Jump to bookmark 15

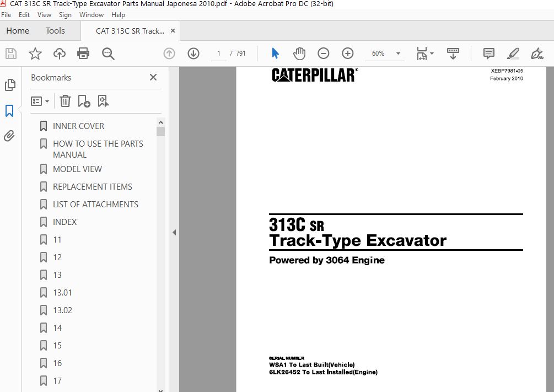57,346
